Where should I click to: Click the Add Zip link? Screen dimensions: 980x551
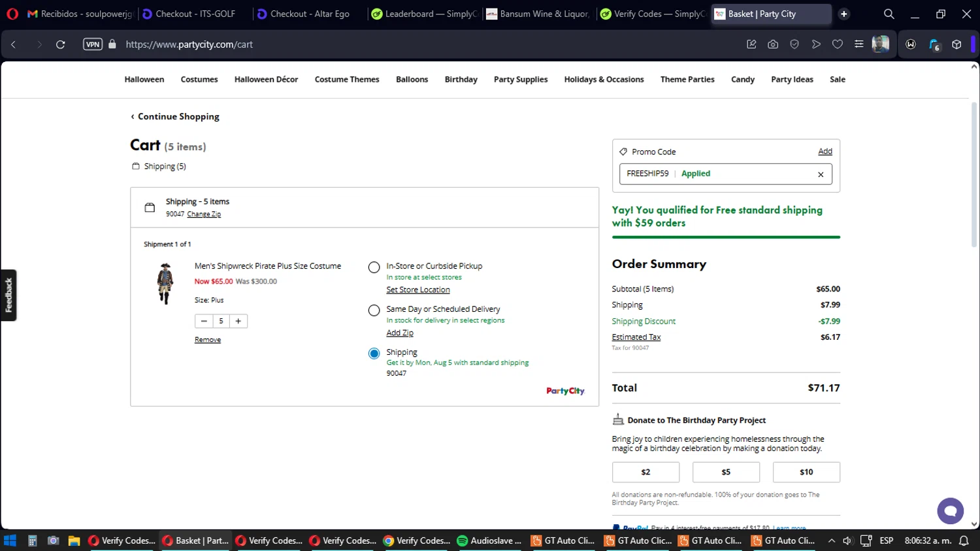400,333
